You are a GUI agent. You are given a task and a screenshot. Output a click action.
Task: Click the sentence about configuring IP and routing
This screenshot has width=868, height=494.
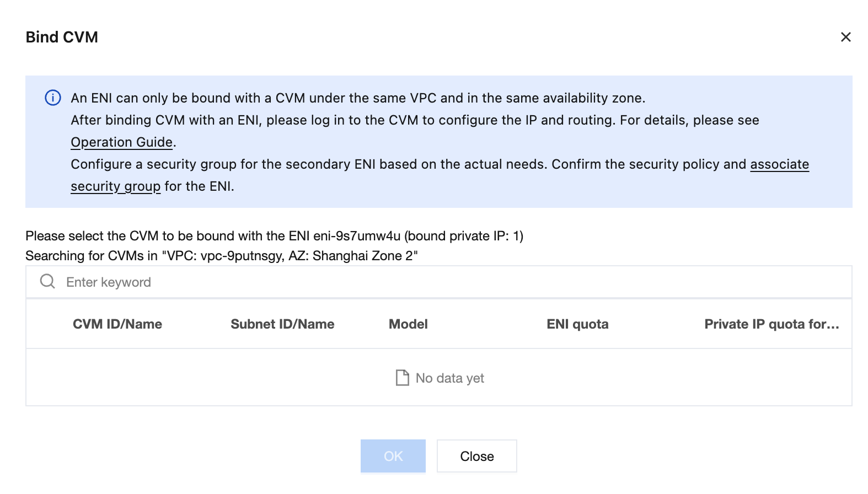pyautogui.click(x=415, y=120)
